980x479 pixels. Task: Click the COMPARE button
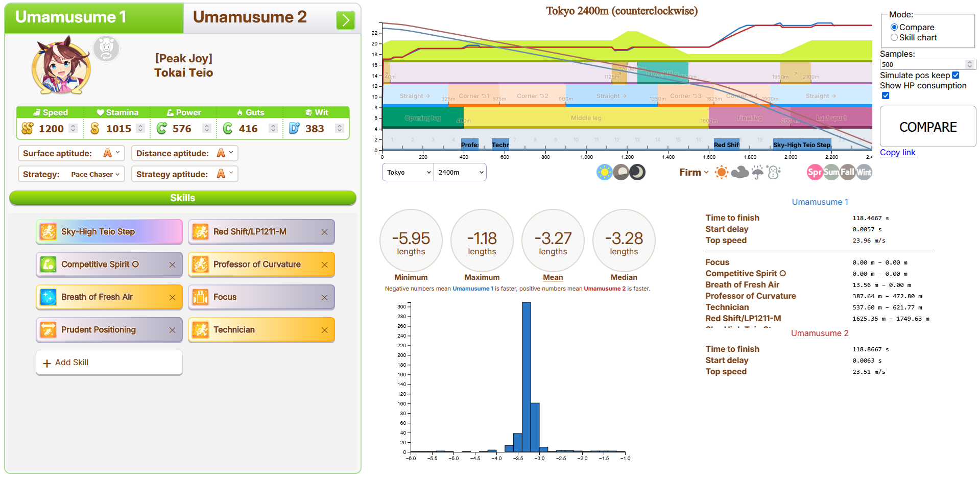pos(928,127)
